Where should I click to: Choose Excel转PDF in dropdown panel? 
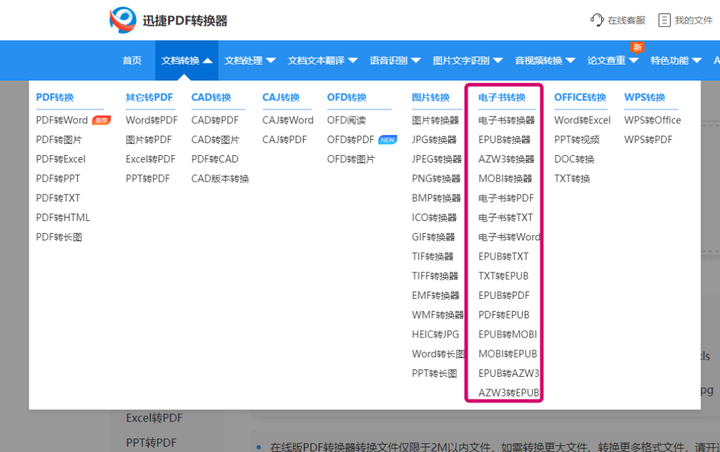tap(151, 159)
